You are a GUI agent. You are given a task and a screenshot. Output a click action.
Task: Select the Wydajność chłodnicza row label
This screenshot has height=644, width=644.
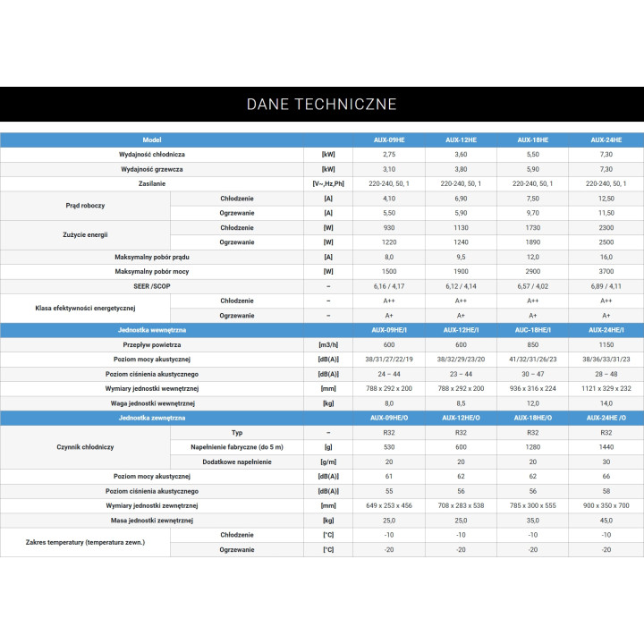(x=152, y=155)
